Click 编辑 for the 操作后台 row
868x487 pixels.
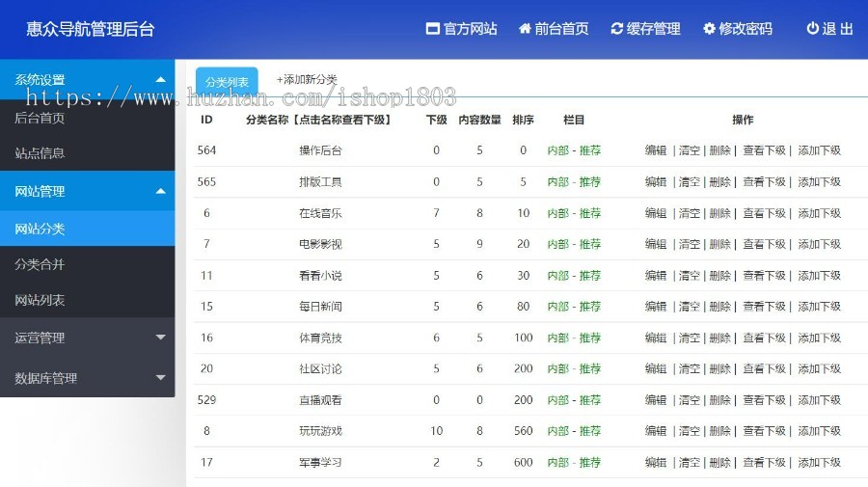click(x=656, y=150)
